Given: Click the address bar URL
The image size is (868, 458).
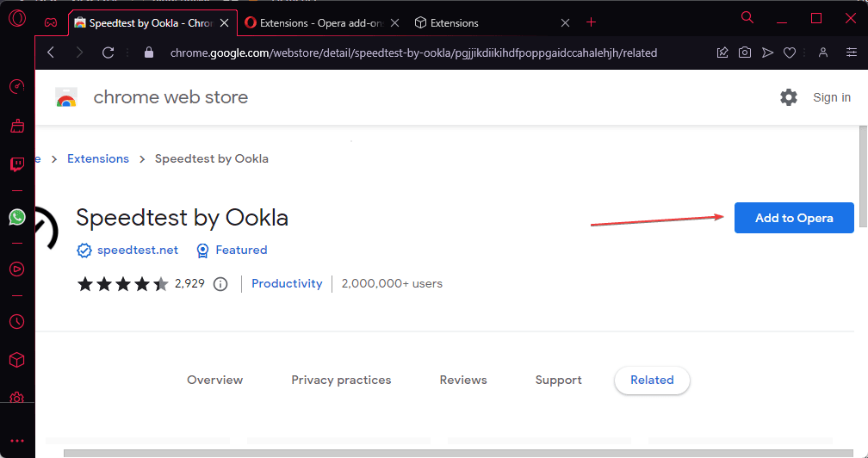Looking at the screenshot, I should click(413, 53).
